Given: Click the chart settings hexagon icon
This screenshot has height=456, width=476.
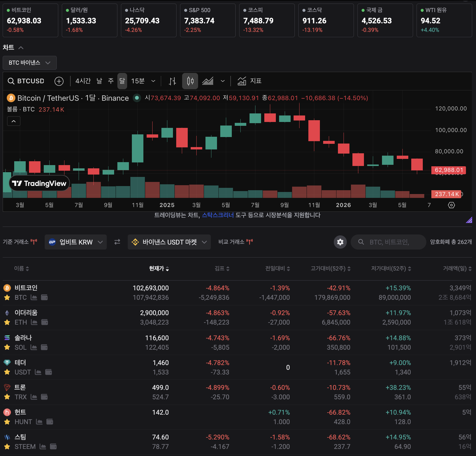Looking at the screenshot, I should (x=451, y=205).
